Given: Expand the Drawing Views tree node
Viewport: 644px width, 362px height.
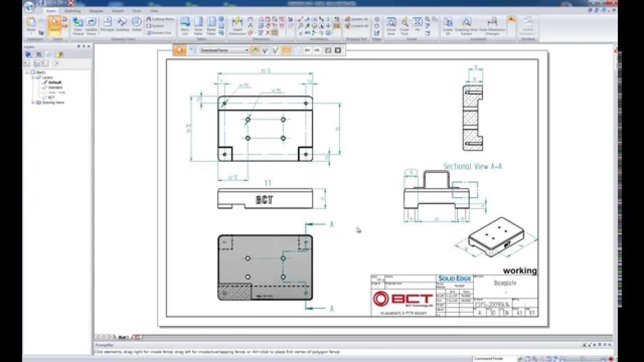Looking at the screenshot, I should coord(33,103).
